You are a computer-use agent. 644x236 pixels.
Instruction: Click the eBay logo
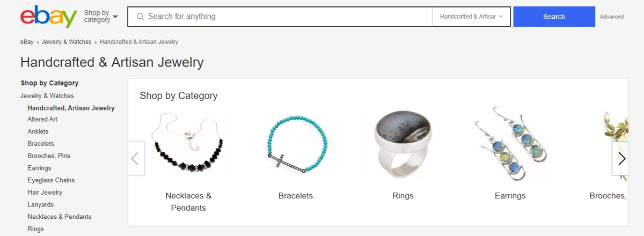(49, 17)
